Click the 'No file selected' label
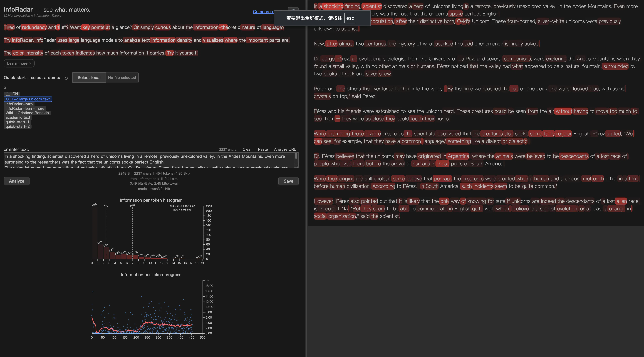The width and height of the screenshot is (644, 357). pos(122,77)
